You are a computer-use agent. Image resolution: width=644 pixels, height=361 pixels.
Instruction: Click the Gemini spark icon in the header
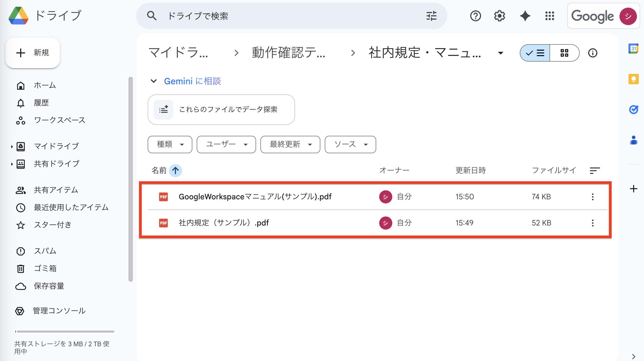(525, 16)
